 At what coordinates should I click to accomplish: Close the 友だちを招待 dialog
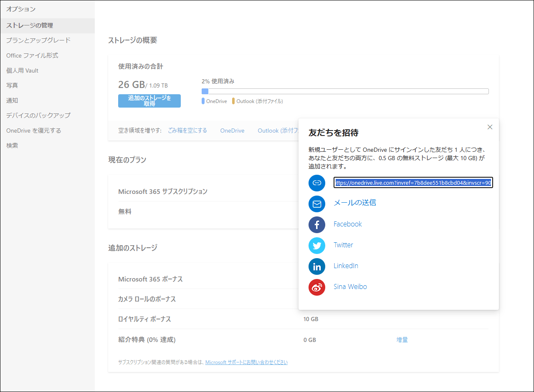490,127
